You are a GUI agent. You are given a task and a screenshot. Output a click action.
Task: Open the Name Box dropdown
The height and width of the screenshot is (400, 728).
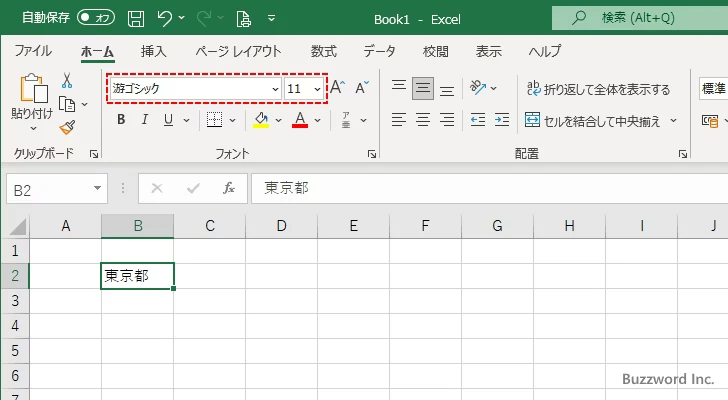[x=98, y=188]
